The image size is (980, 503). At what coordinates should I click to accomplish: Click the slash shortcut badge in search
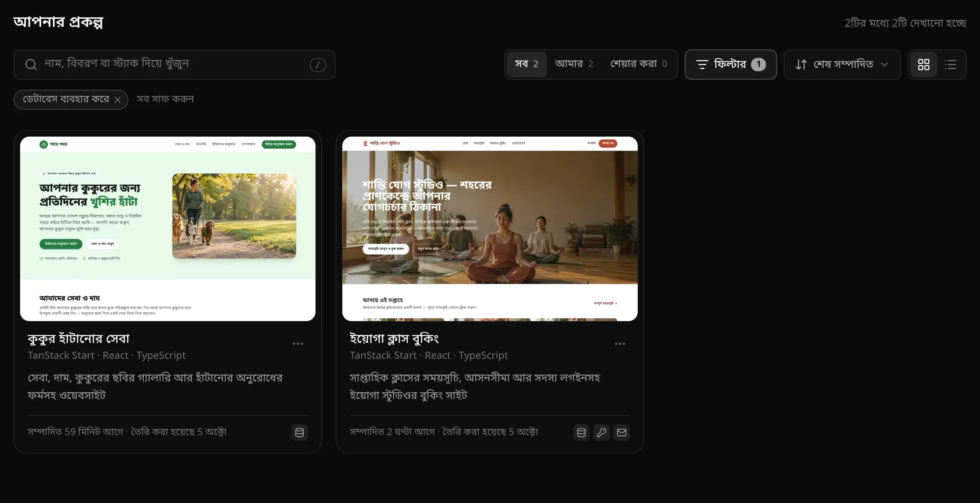[x=318, y=65]
